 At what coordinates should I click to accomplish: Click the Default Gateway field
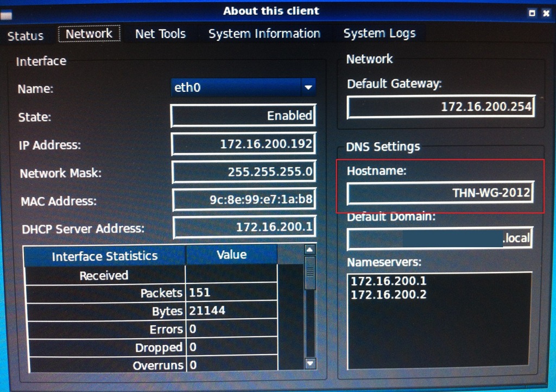[x=440, y=107]
